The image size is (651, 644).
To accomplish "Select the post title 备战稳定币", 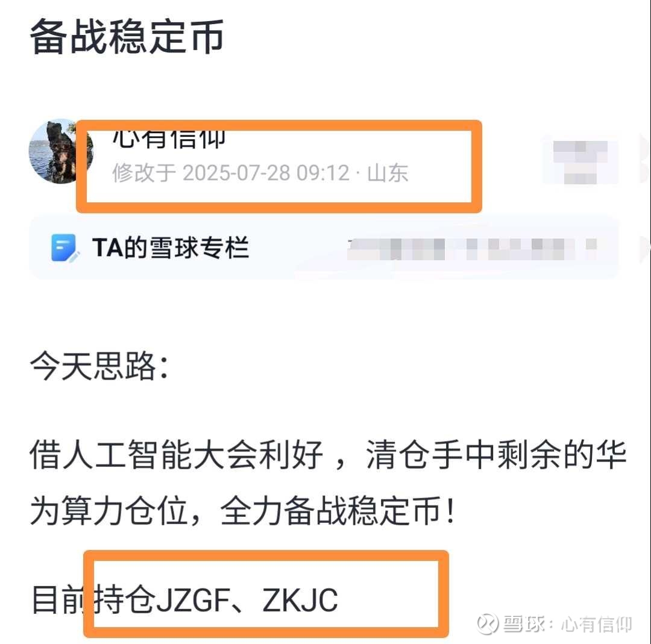I will tap(127, 37).
